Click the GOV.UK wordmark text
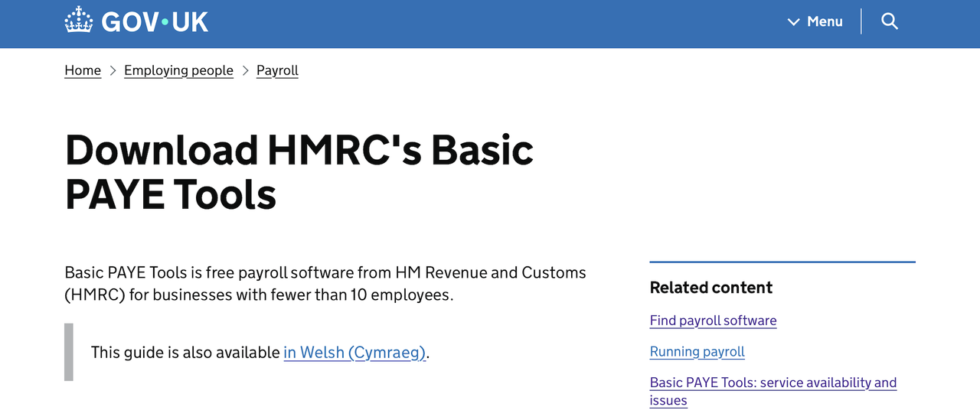The width and height of the screenshot is (980, 420). coord(155,21)
